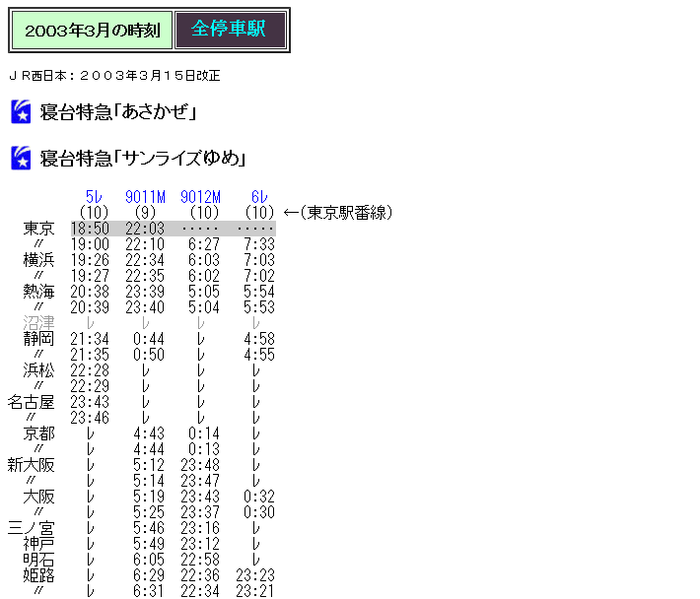Click the 0:14 Kyoto time
Viewport: 700px width, 599px height.
pos(204,433)
